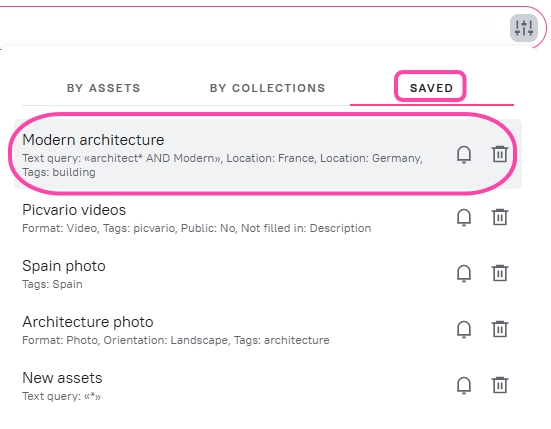Viewport: 551px width, 429px height.
Task: Delete the Picvario videos saved search
Action: point(500,217)
